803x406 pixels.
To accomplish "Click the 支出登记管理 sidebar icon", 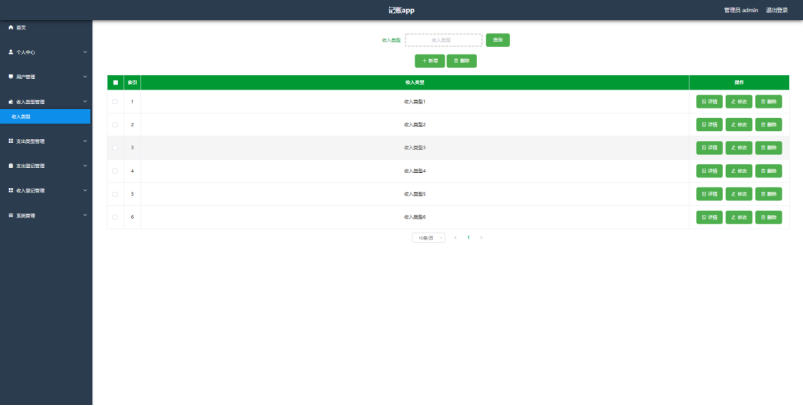I will click(11, 165).
